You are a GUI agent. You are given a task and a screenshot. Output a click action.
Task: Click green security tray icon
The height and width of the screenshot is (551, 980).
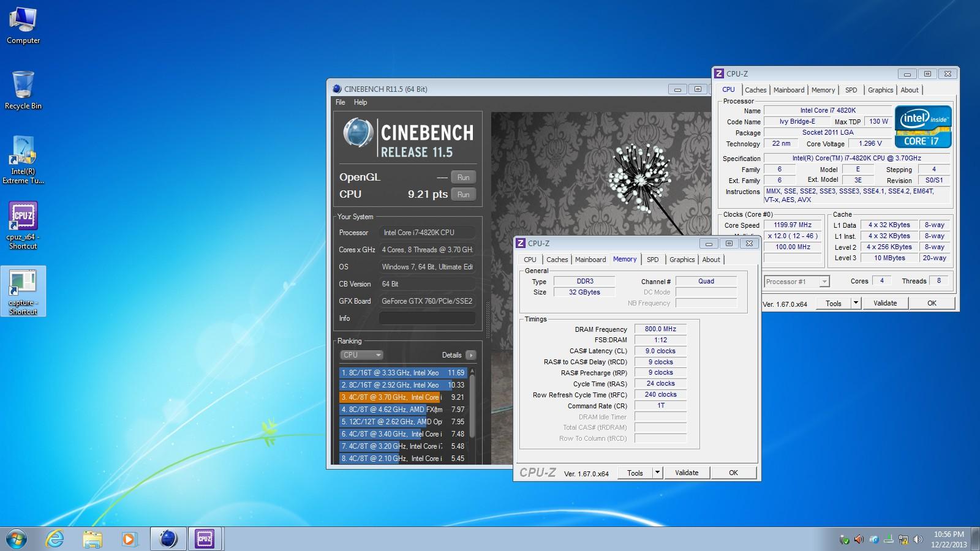tap(845, 539)
